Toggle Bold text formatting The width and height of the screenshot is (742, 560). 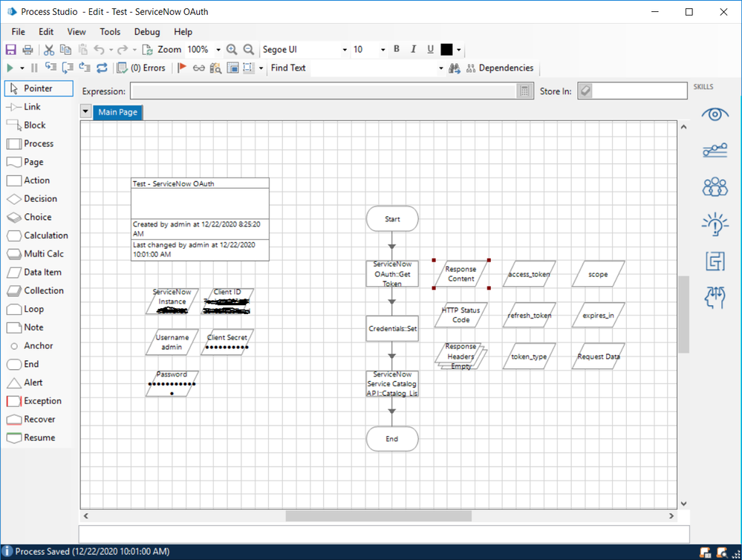click(397, 50)
